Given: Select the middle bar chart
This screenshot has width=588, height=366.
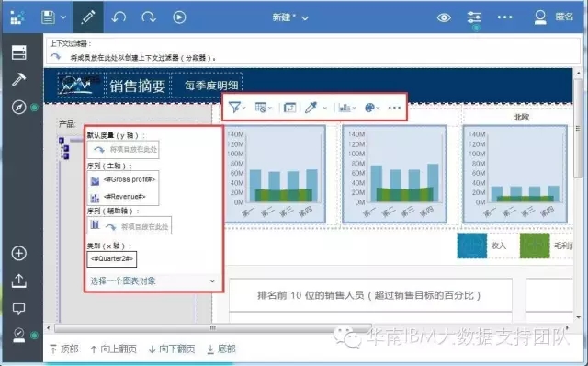Looking at the screenshot, I should [x=394, y=175].
